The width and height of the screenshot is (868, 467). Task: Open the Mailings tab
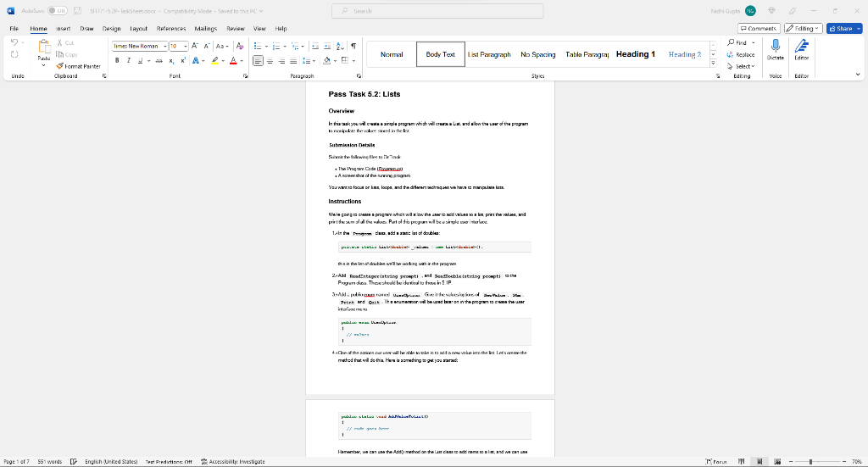click(206, 29)
